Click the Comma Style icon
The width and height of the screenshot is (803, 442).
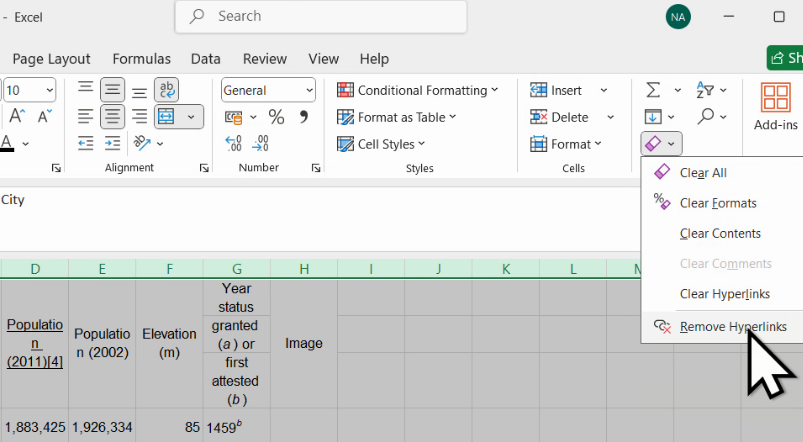[303, 117]
